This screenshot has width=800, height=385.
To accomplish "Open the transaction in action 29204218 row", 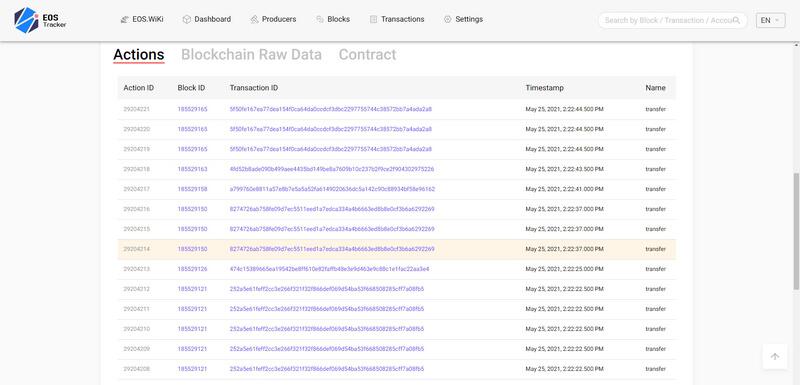I will [332, 169].
